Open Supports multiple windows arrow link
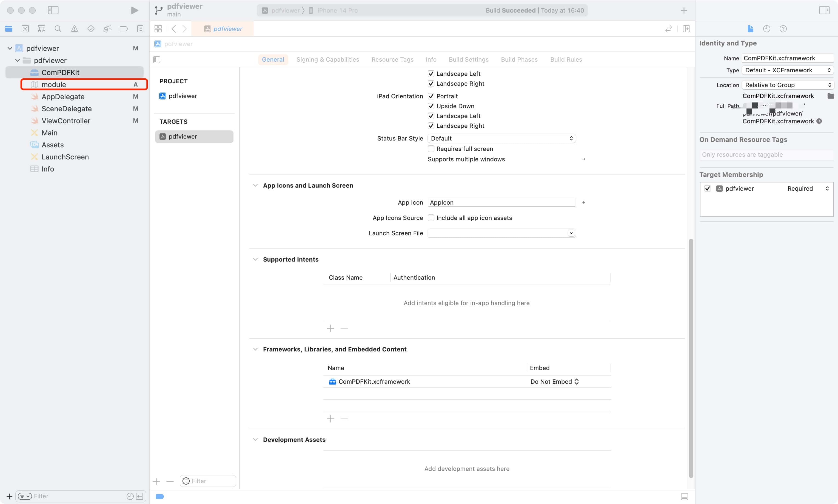838x504 pixels. [584, 159]
